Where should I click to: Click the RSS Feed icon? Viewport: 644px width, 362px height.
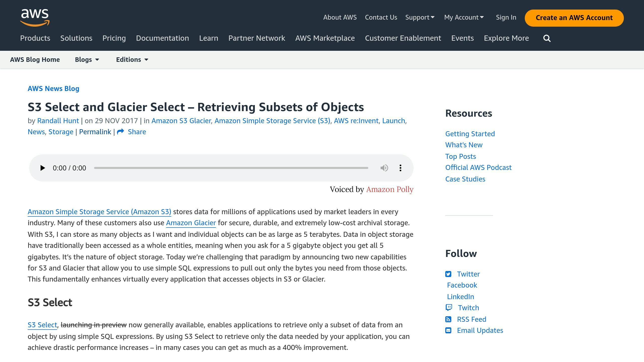click(x=448, y=319)
